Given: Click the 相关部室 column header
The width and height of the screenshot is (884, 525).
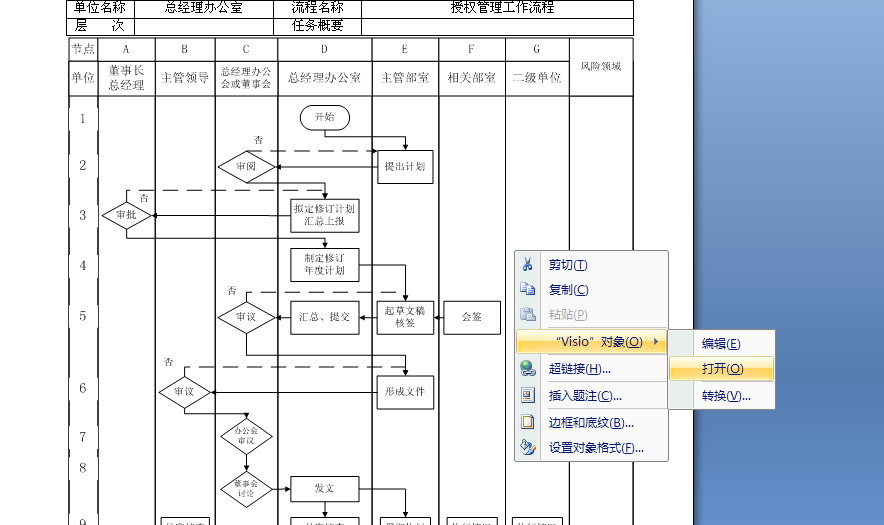Looking at the screenshot, I should 471,78.
